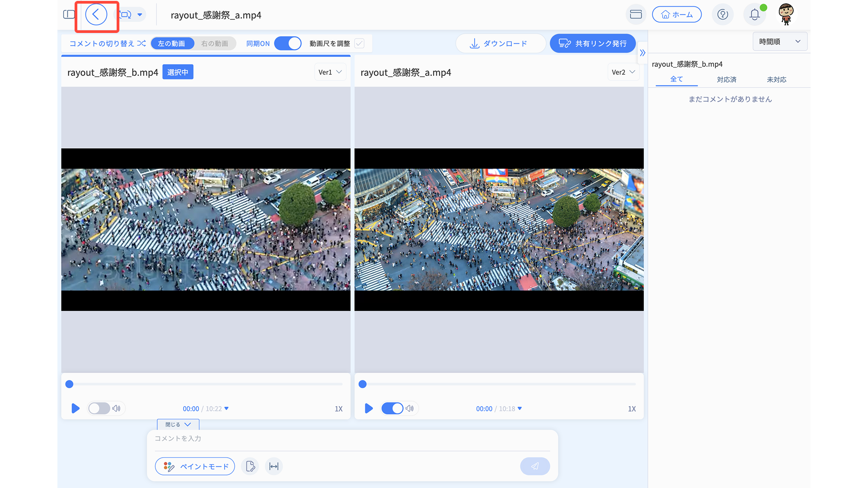Collapse the comment panel with double chevron
Screen dimensions: 868x488
(x=642, y=53)
